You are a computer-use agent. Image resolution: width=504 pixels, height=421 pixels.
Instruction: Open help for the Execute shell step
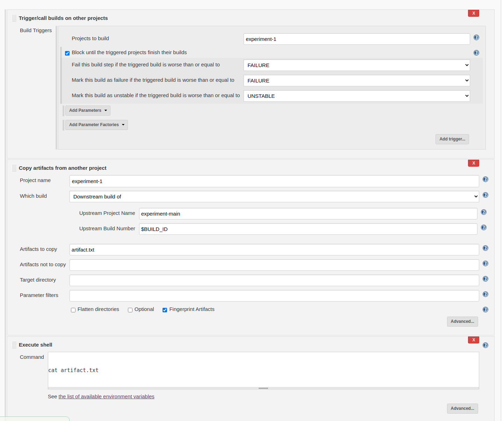tap(485, 346)
